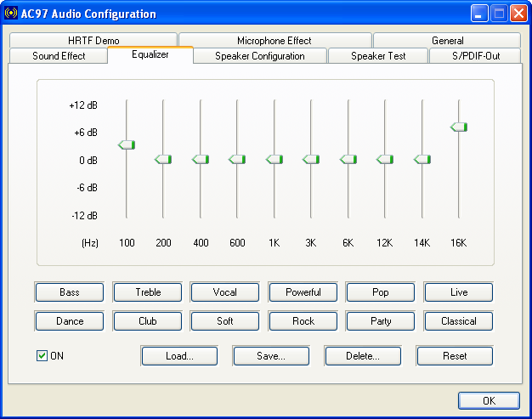Click the 1K slider handle

click(274, 160)
